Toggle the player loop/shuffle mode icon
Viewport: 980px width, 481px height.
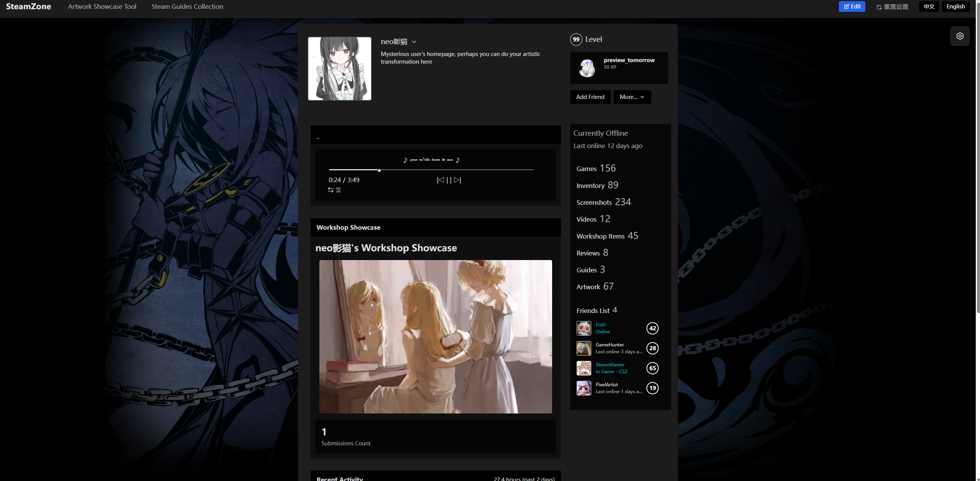click(331, 190)
